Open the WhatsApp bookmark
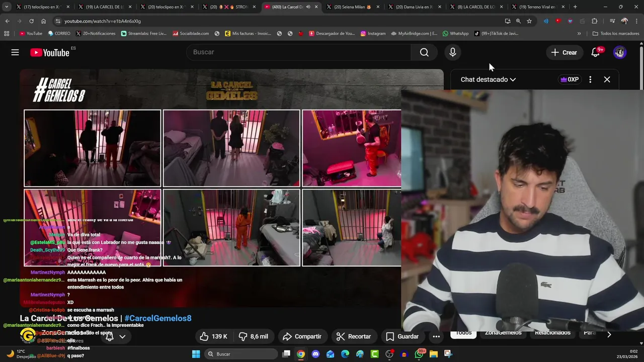The height and width of the screenshot is (362, 644). (x=455, y=34)
